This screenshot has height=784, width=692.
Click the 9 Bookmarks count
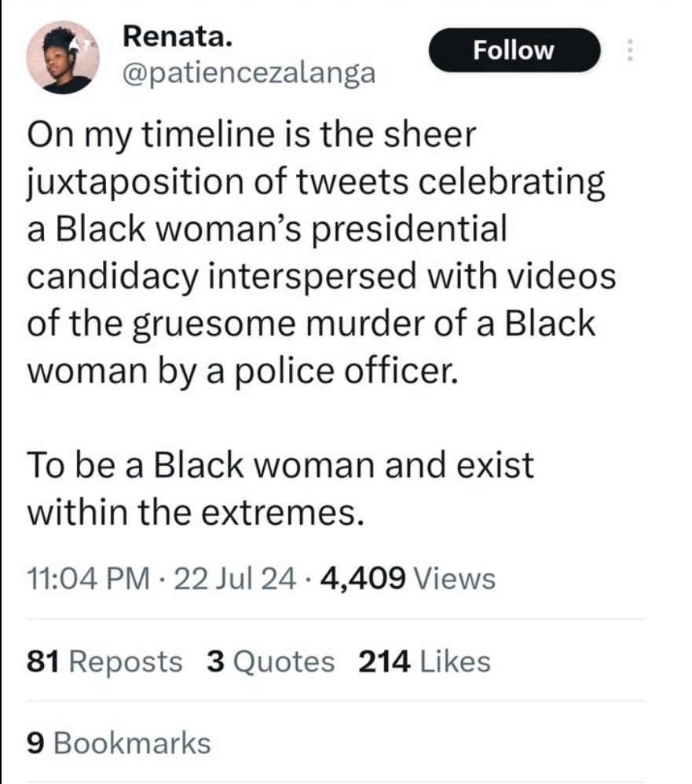[119, 742]
